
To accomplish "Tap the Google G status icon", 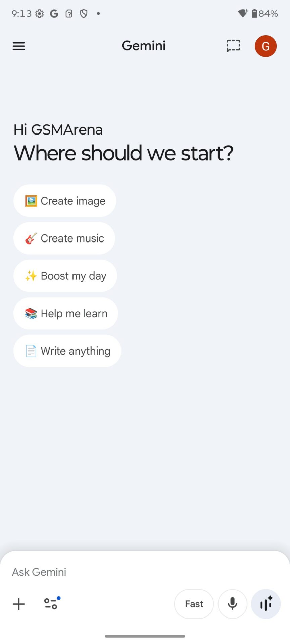I will tap(54, 14).
